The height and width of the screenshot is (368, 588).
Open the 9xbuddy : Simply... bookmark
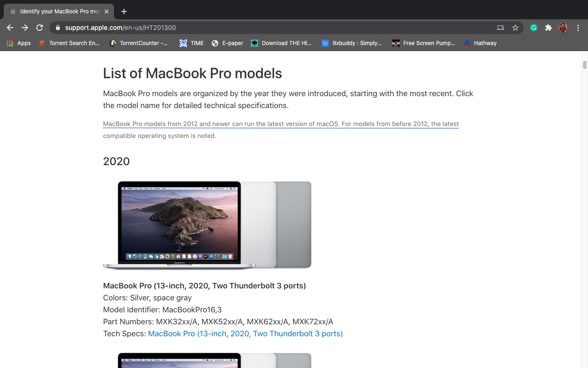[x=352, y=43]
